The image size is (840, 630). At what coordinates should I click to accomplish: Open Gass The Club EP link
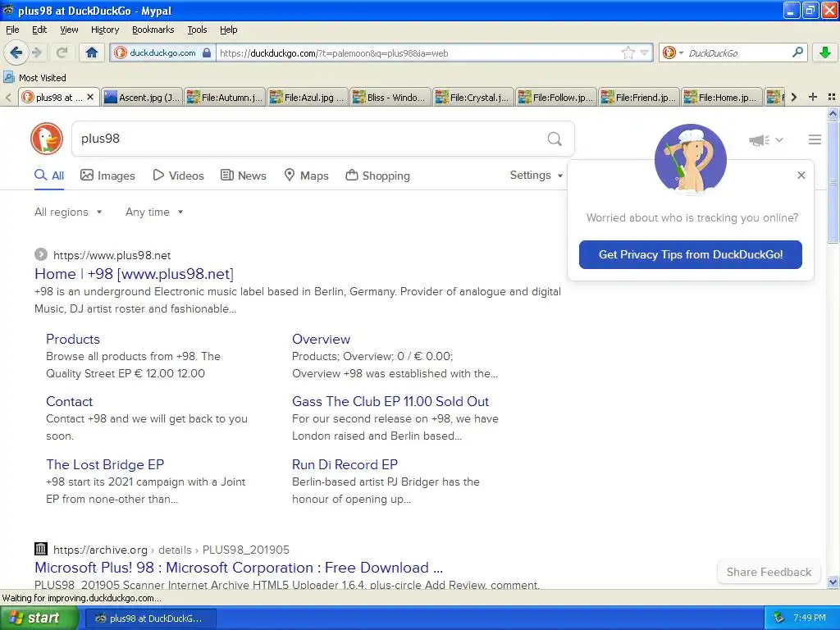click(x=390, y=401)
